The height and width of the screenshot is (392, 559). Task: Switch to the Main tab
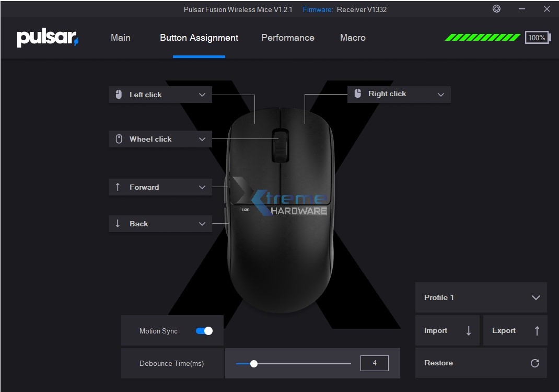point(120,38)
